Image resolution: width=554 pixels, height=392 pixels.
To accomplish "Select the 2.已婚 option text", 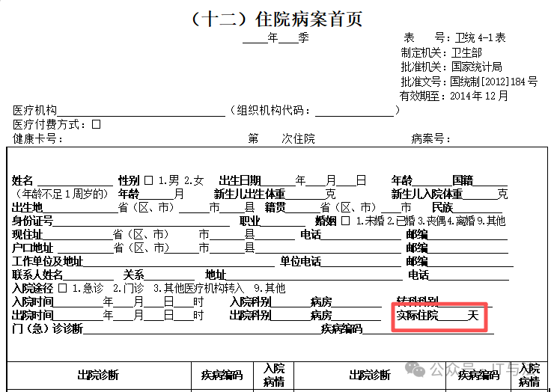I will [x=401, y=221].
